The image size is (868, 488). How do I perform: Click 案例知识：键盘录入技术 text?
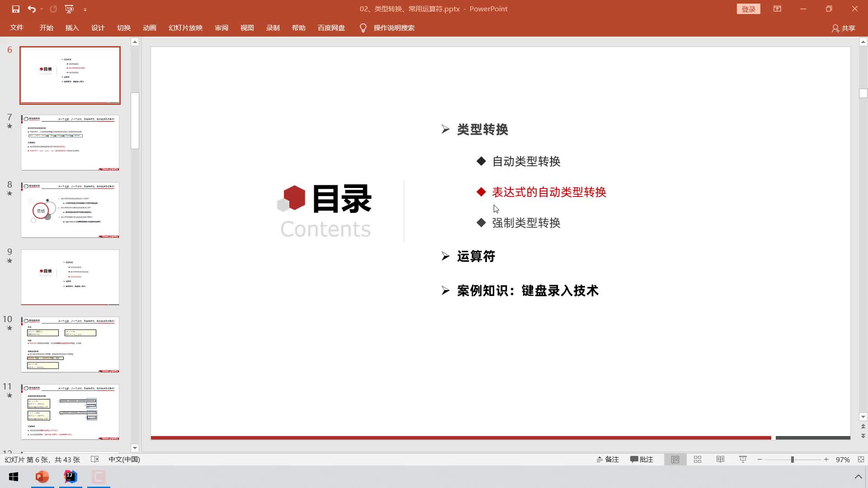click(x=528, y=291)
